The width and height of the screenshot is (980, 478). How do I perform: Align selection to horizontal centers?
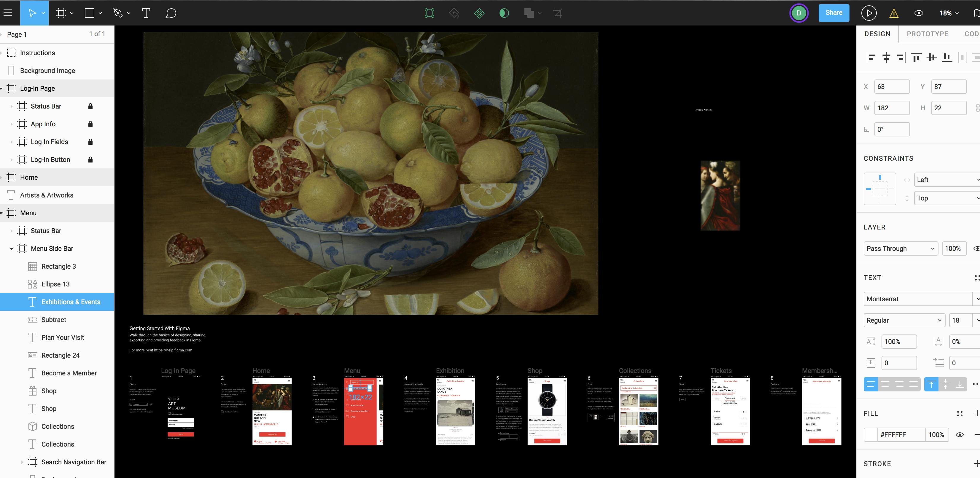coord(886,58)
